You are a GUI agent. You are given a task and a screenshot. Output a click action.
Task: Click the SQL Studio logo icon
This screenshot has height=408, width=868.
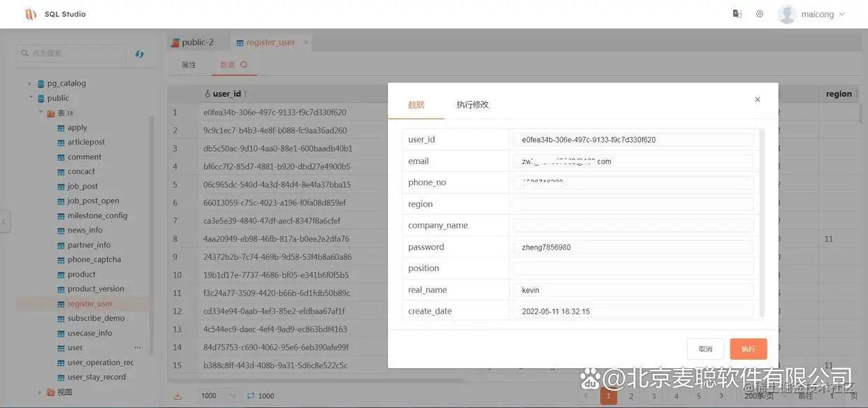click(31, 14)
